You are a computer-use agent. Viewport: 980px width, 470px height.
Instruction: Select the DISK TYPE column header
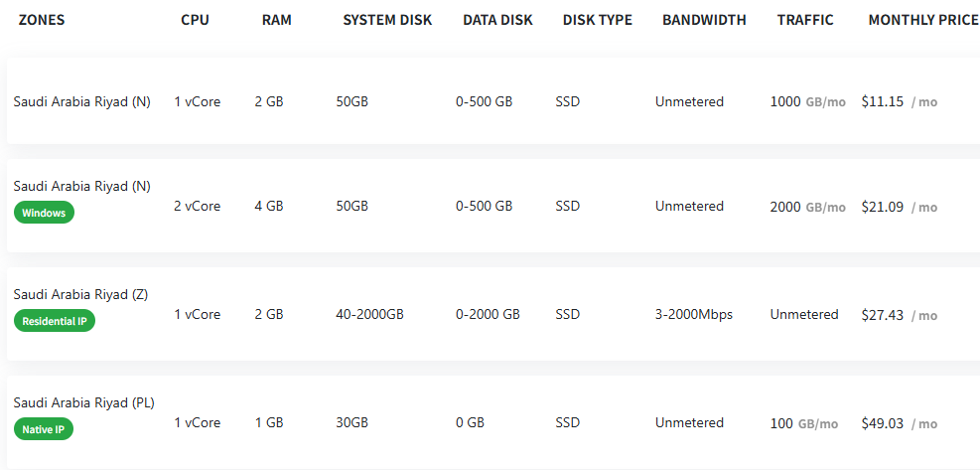click(597, 20)
